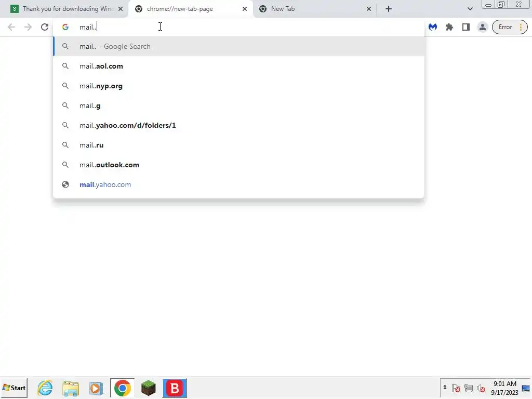Screen dimensions: 532x399
Task: Click the globe icon beside mail.yahoo.com
Action: [65, 184]
